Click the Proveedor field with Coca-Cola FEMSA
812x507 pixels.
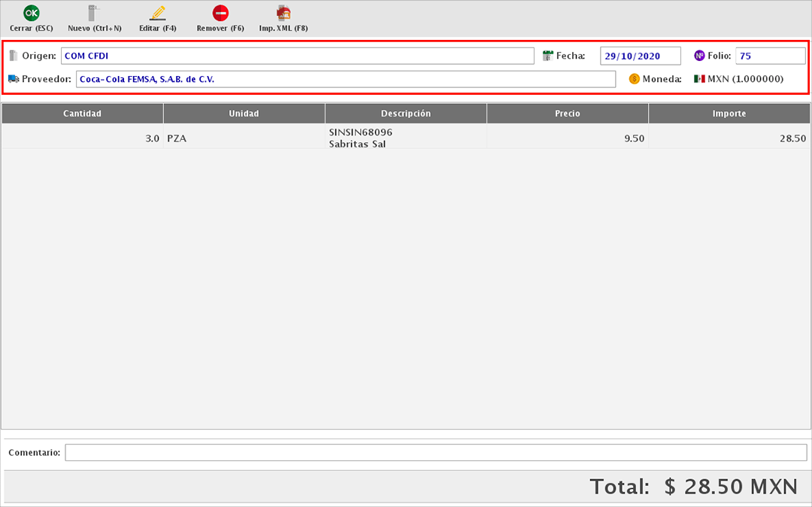coord(346,79)
